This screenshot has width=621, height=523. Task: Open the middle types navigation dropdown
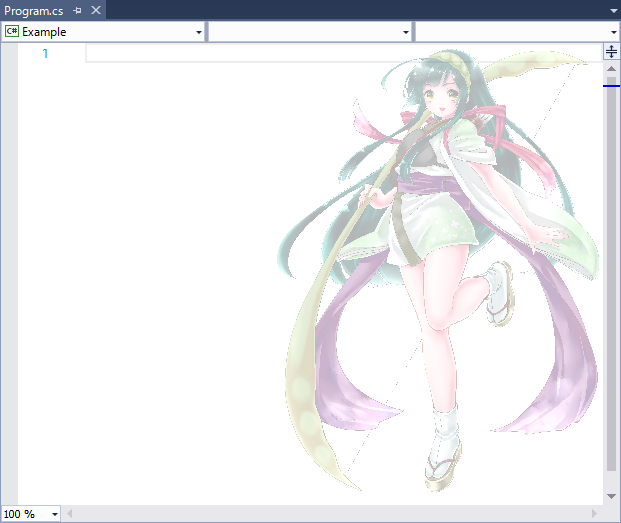click(310, 32)
